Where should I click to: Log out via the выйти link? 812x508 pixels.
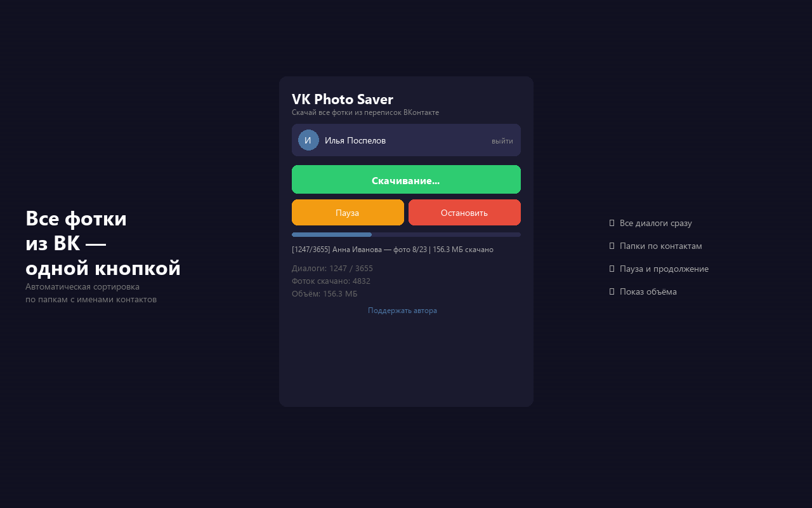point(502,141)
